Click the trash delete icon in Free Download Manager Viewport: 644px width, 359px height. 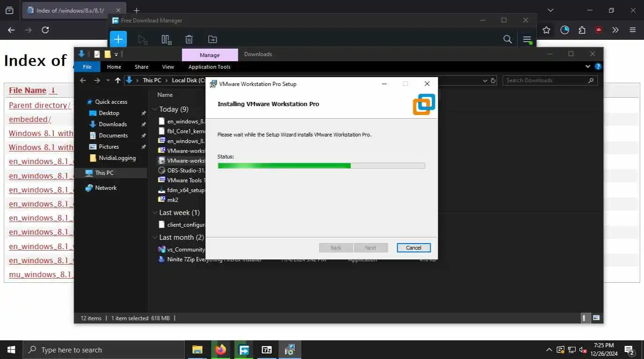pyautogui.click(x=189, y=40)
